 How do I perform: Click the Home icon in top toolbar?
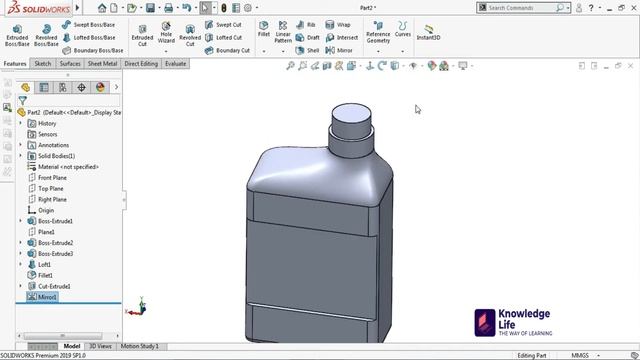tap(102, 8)
